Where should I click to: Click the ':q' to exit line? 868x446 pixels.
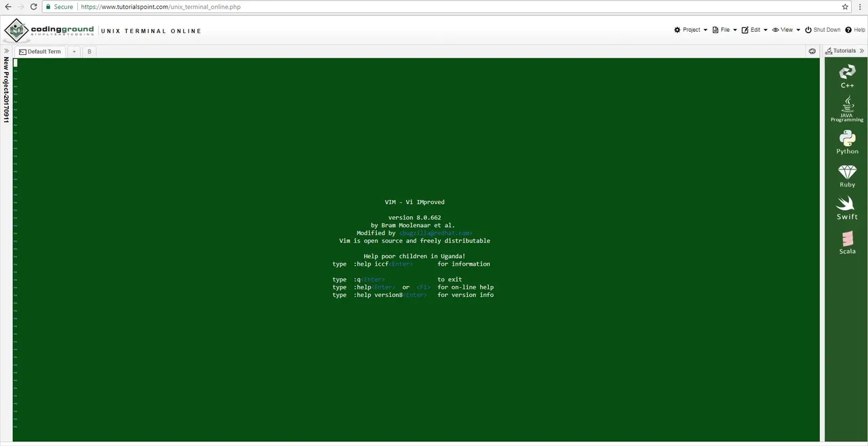[x=397, y=279]
